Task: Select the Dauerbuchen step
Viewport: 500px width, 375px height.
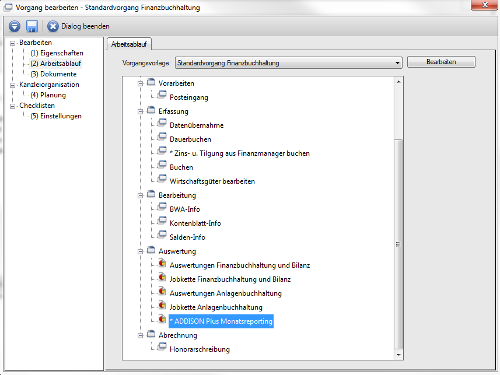Action: point(190,139)
